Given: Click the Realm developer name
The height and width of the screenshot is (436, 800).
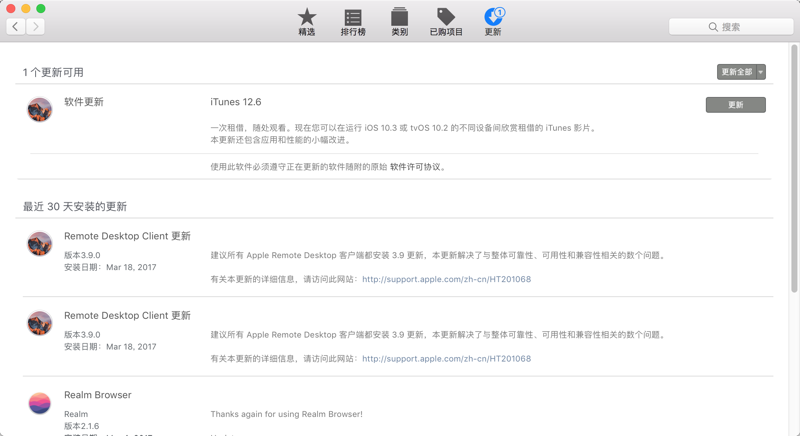Looking at the screenshot, I should 76,414.
